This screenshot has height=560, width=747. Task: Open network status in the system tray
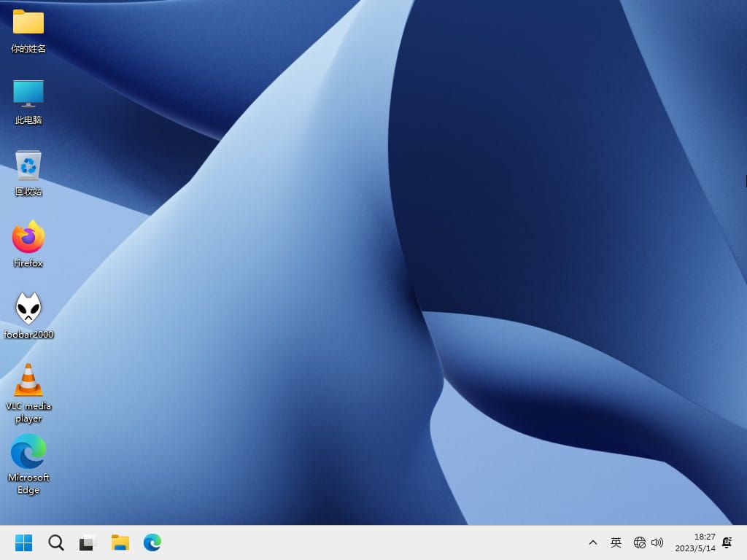pos(640,542)
